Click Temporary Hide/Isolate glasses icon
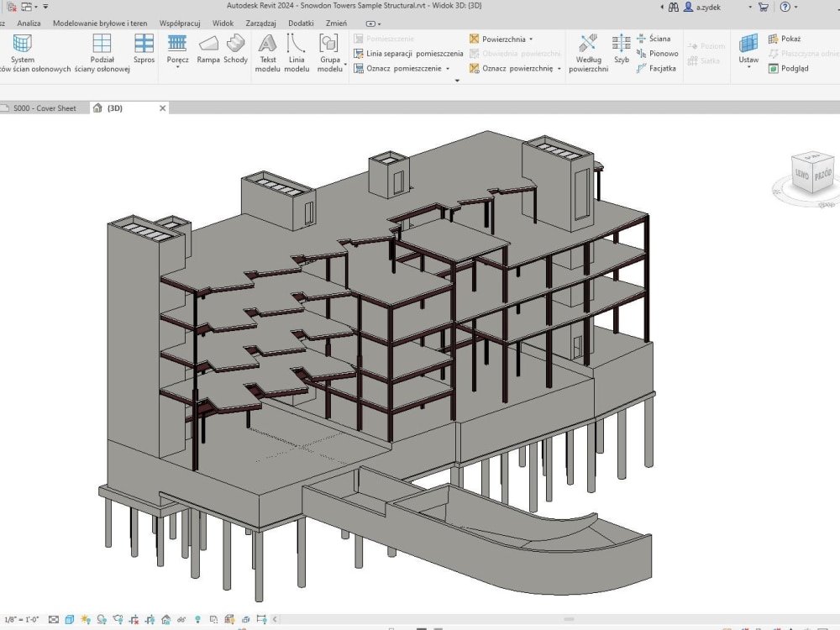This screenshot has width=840, height=630. coord(181,619)
